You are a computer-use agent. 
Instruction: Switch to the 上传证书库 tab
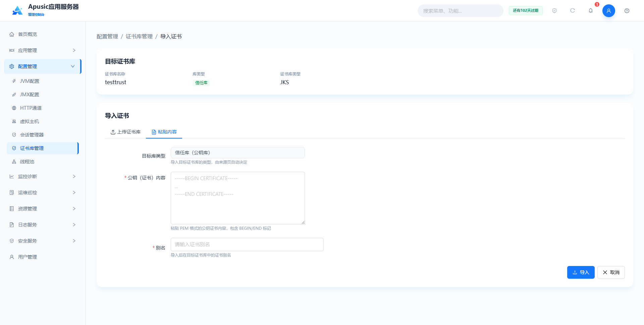pyautogui.click(x=125, y=132)
